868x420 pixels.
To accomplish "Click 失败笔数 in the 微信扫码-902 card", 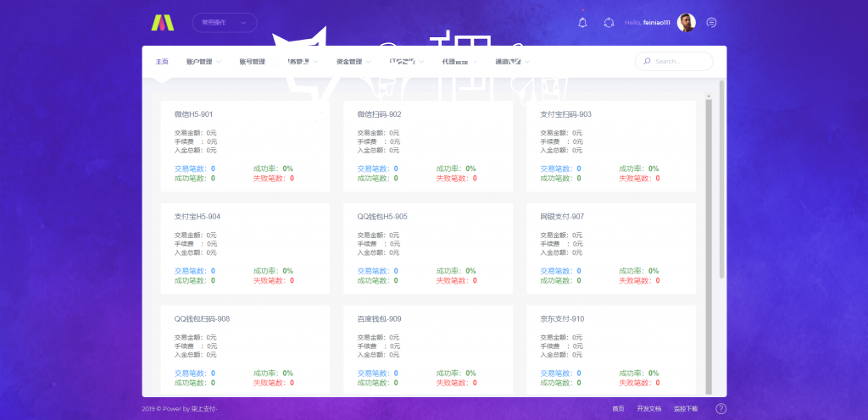I will click(x=457, y=179).
